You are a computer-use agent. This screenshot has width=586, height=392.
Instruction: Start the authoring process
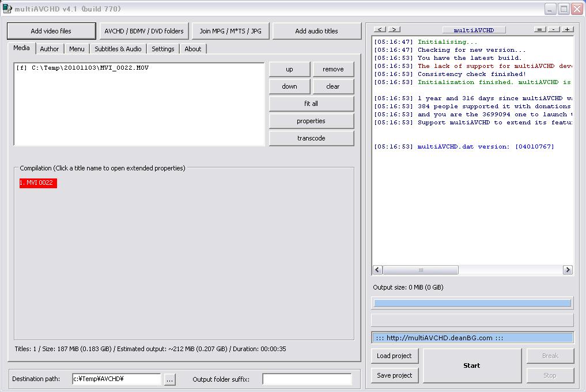click(472, 366)
